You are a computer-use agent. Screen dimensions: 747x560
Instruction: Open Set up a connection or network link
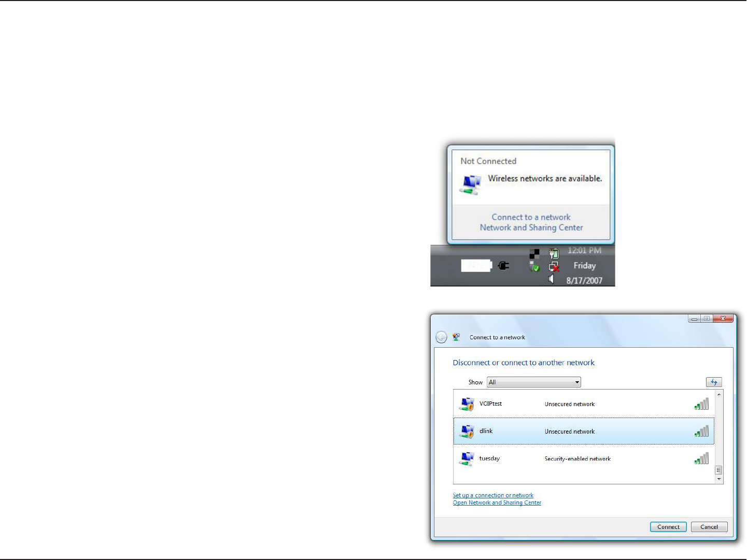coord(493,495)
